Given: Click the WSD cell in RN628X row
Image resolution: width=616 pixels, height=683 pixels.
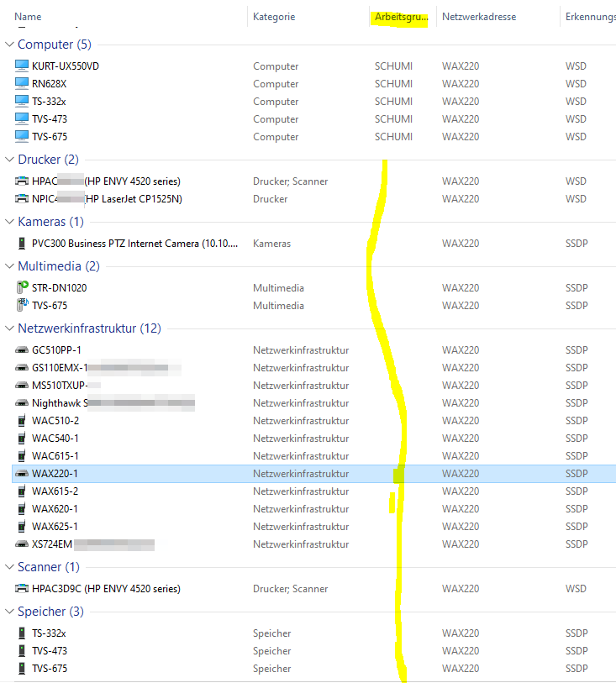Looking at the screenshot, I should coord(576,84).
